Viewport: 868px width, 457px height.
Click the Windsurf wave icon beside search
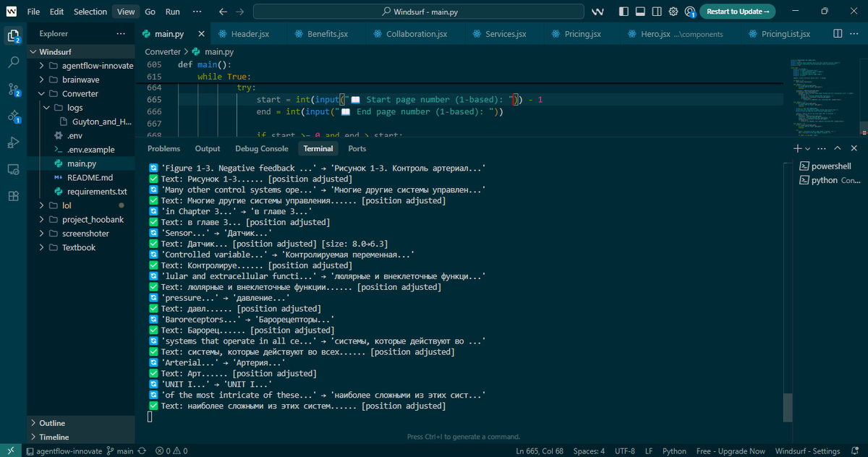[x=597, y=12]
